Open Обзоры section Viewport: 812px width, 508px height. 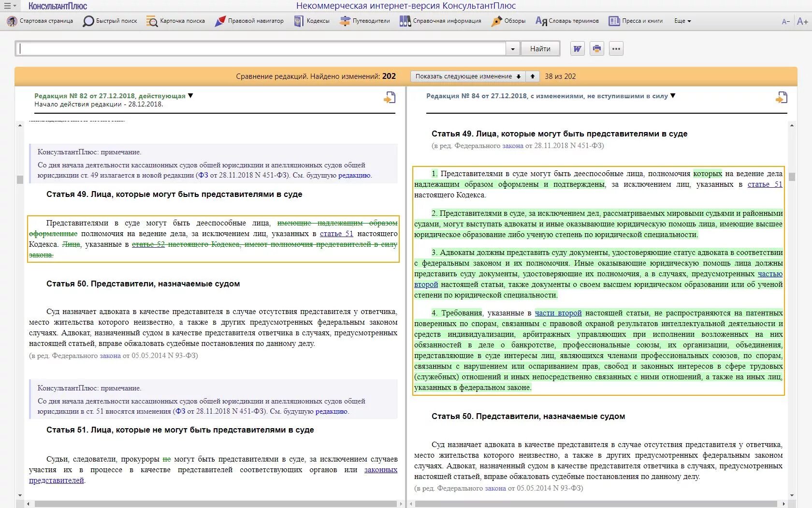[x=508, y=21]
